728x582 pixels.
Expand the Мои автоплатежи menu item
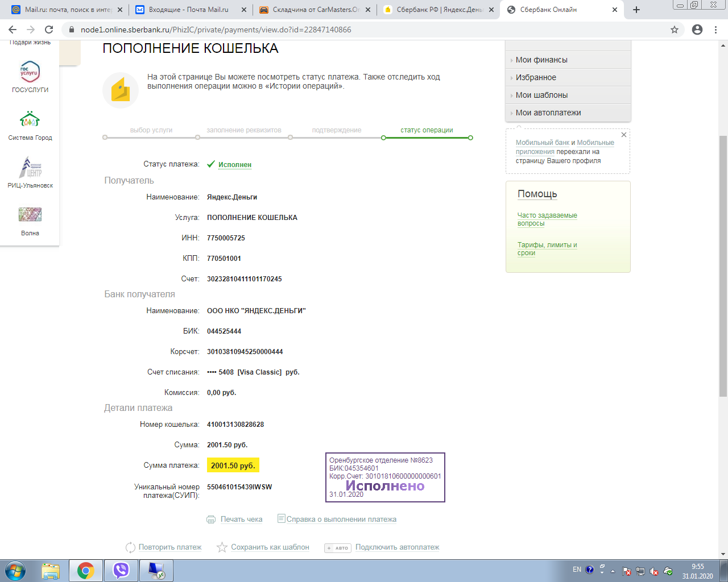click(568, 113)
